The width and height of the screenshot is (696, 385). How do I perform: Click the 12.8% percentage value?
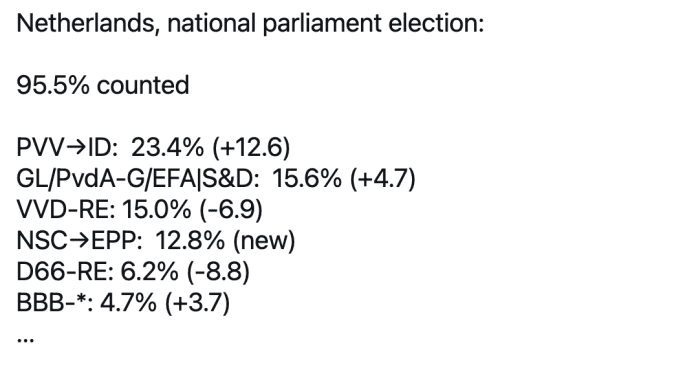coord(190,240)
